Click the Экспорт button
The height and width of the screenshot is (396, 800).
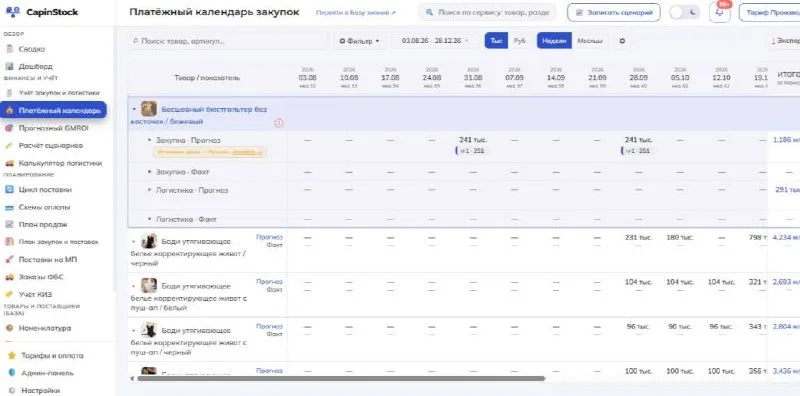[x=785, y=41]
